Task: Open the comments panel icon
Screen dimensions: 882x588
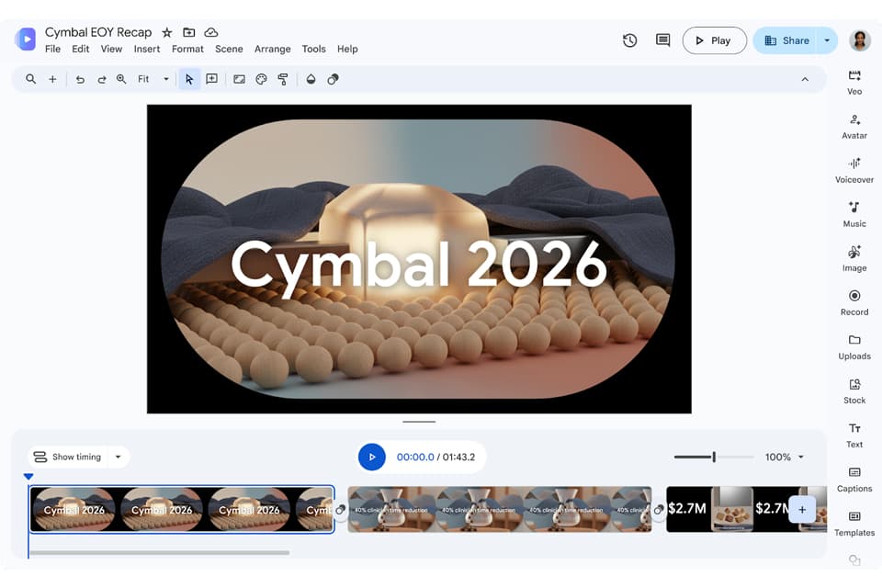Action: click(x=662, y=40)
